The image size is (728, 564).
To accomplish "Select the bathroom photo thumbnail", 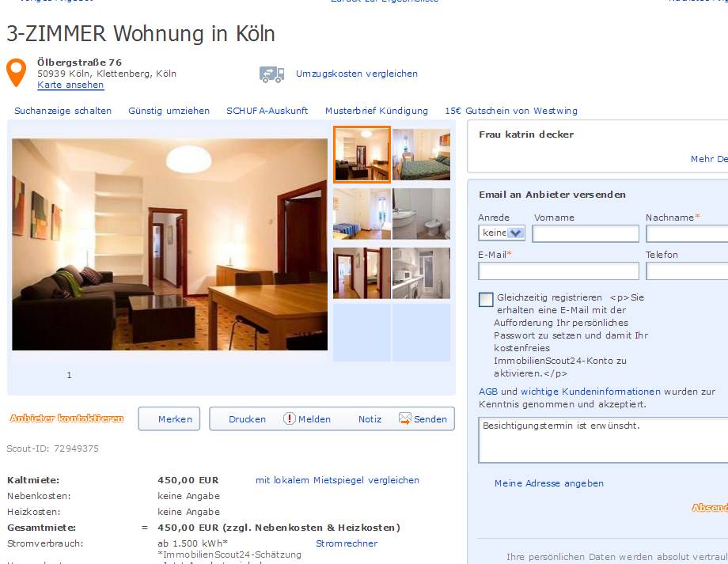I will click(x=421, y=214).
